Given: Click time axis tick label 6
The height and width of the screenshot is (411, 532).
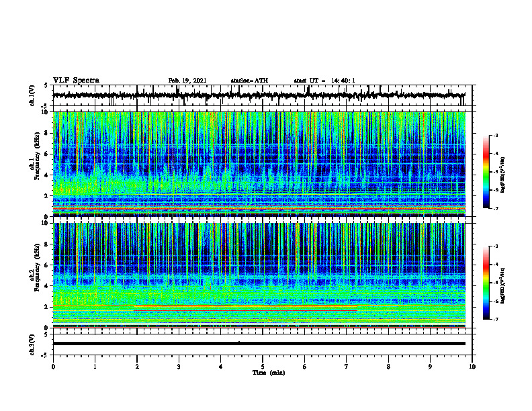Looking at the screenshot, I should point(305,367).
